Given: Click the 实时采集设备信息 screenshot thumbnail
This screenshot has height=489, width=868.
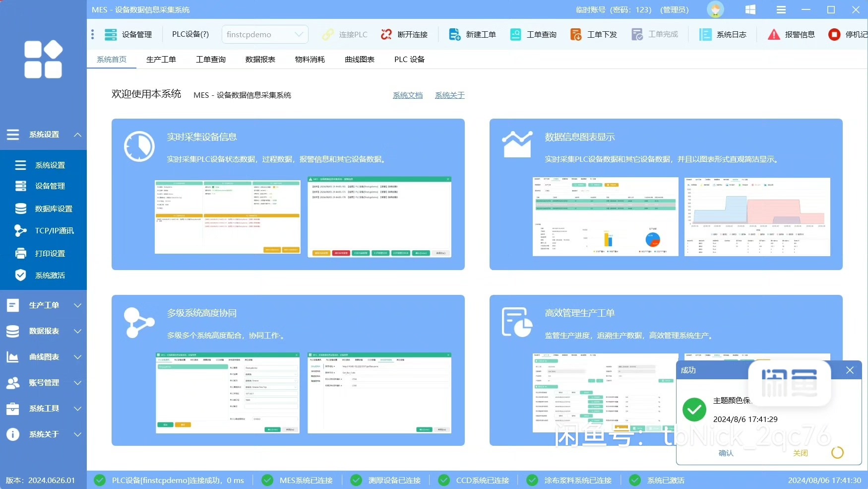Looking at the screenshot, I should pyautogui.click(x=227, y=217).
